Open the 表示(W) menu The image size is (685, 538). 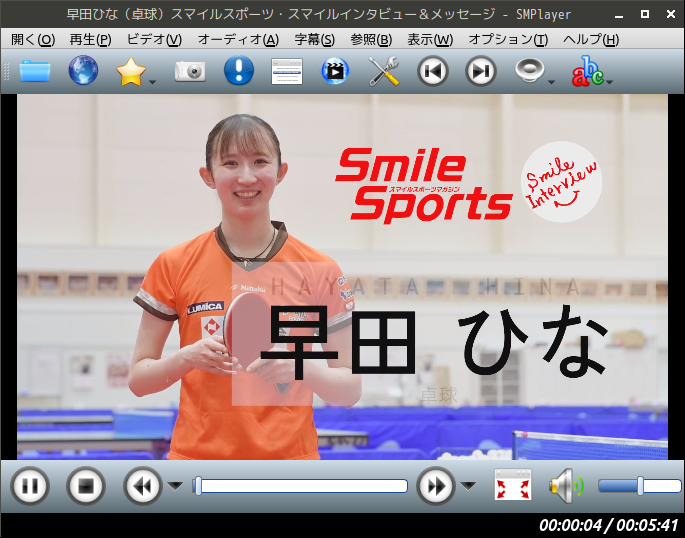[x=430, y=40]
